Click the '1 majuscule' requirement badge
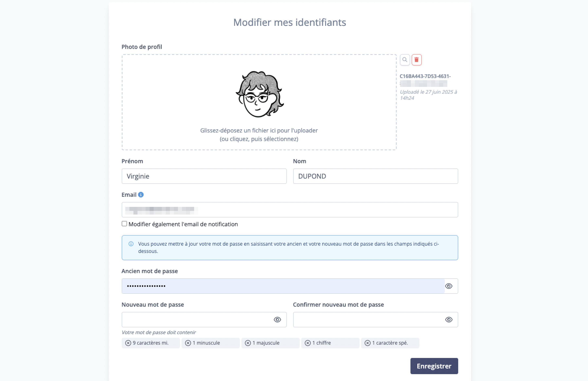This screenshot has width=588, height=381. (x=270, y=343)
